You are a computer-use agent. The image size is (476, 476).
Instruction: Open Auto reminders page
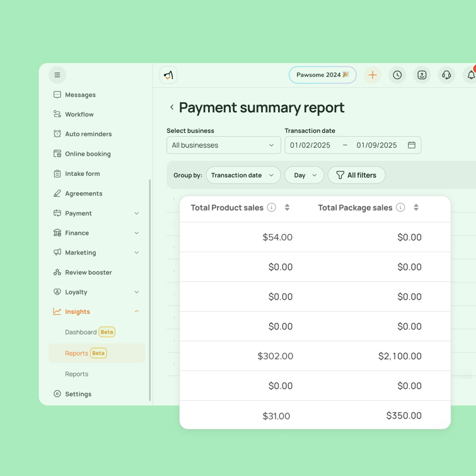pyautogui.click(x=88, y=134)
